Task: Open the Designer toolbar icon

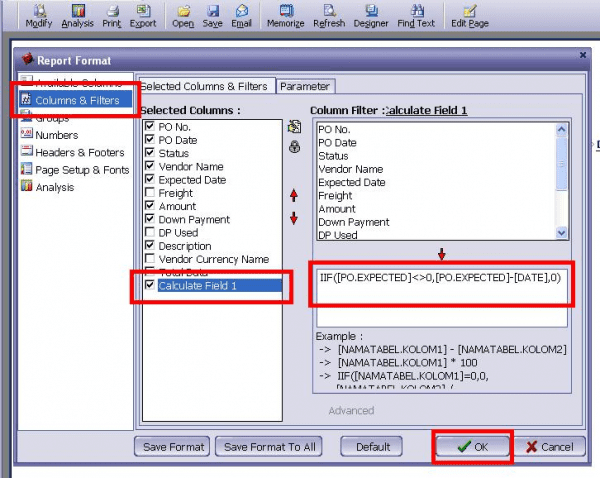Action: (372, 15)
